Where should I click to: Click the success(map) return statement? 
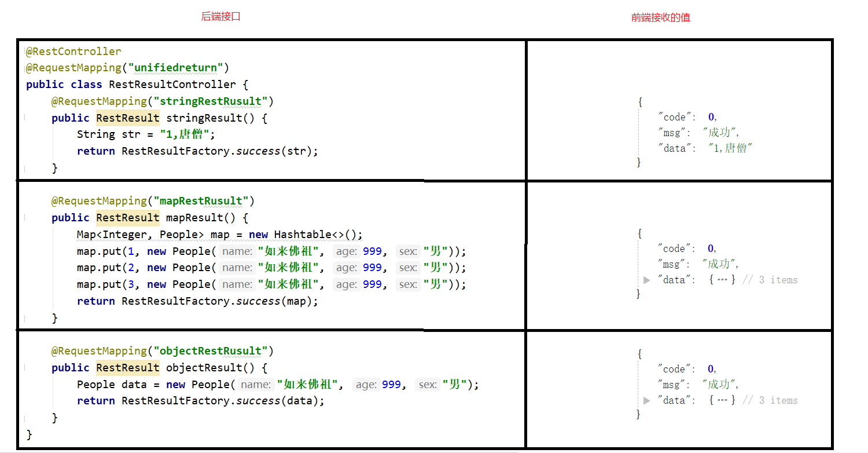[x=198, y=301]
